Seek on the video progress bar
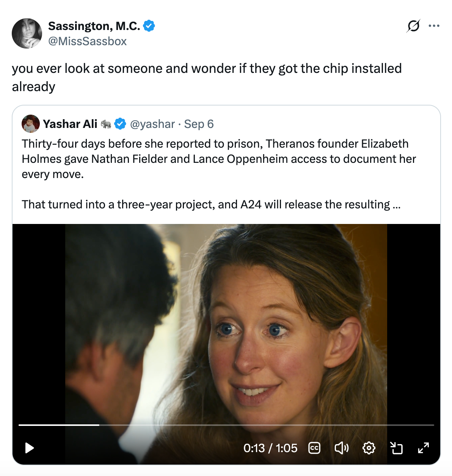 coord(226,425)
